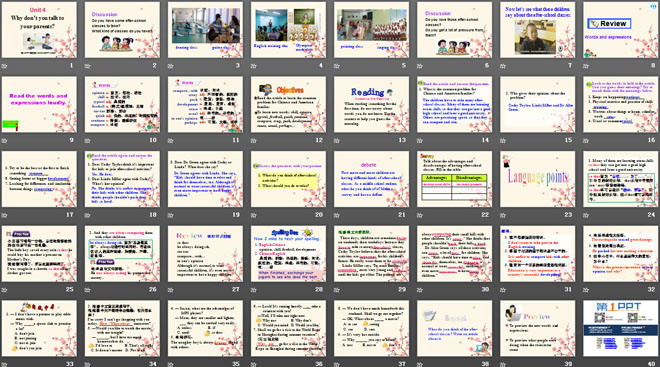Select the 'Read the words and expressions loudly' slide
Screen dimensions: 660x367
[x=39, y=104]
